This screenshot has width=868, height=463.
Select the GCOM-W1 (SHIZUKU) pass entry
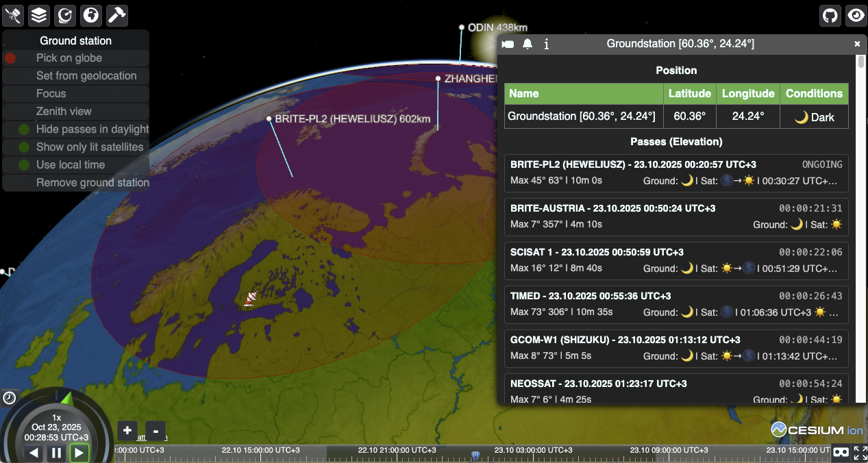point(676,349)
